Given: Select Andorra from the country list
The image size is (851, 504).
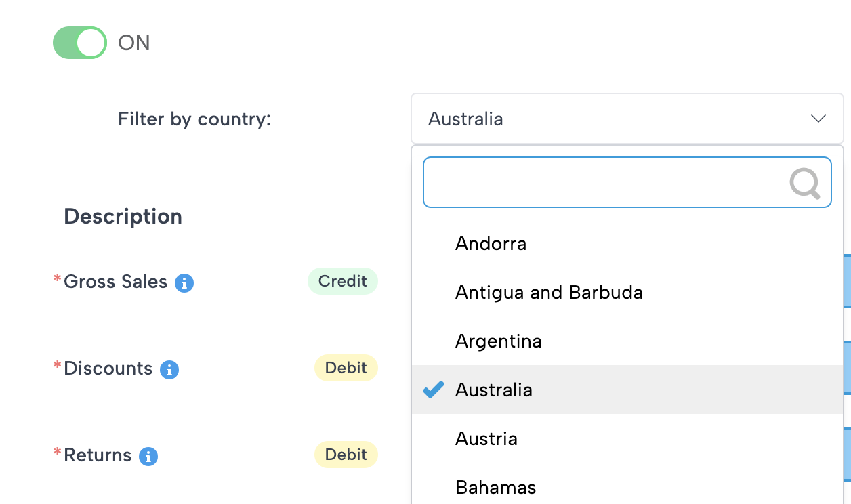Looking at the screenshot, I should [491, 244].
